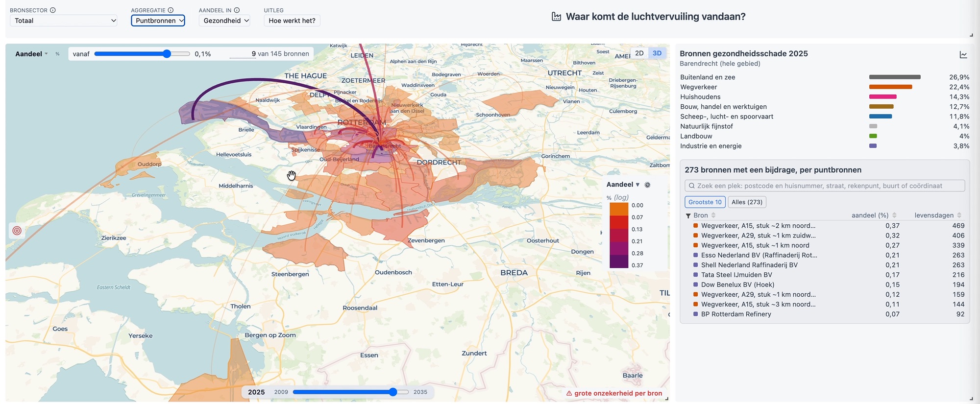Sort the table by aandeel (%)
Image resolution: width=980 pixels, height=404 pixels.
pos(894,215)
